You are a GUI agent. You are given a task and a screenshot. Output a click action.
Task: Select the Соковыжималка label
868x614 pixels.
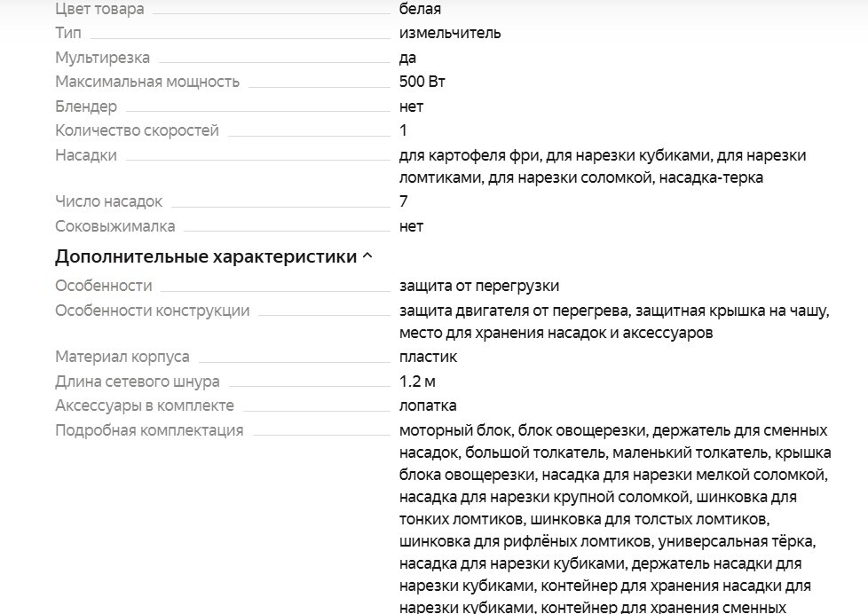pyautogui.click(x=115, y=226)
